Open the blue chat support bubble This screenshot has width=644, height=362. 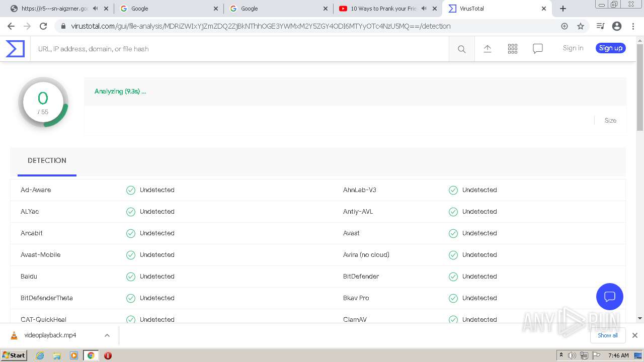(610, 296)
